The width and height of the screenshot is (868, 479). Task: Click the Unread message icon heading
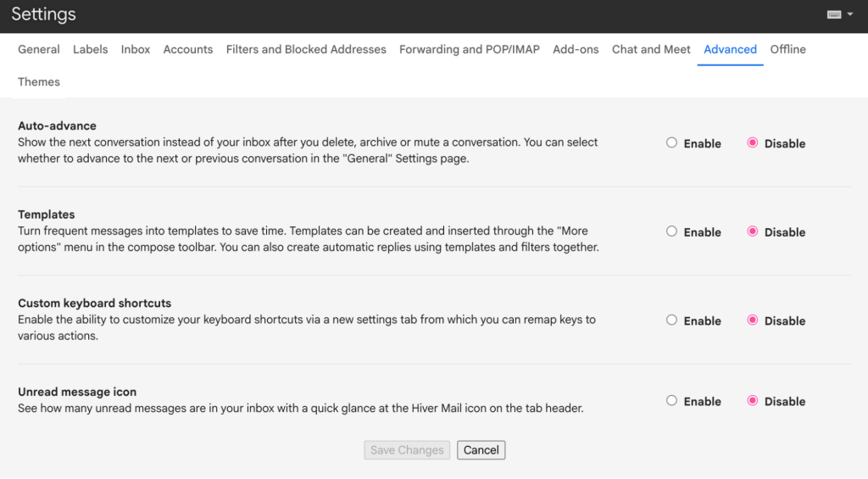coord(77,392)
